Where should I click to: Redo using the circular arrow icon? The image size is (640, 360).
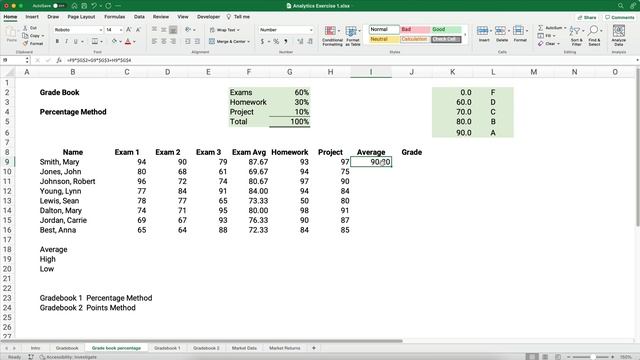(x=108, y=6)
